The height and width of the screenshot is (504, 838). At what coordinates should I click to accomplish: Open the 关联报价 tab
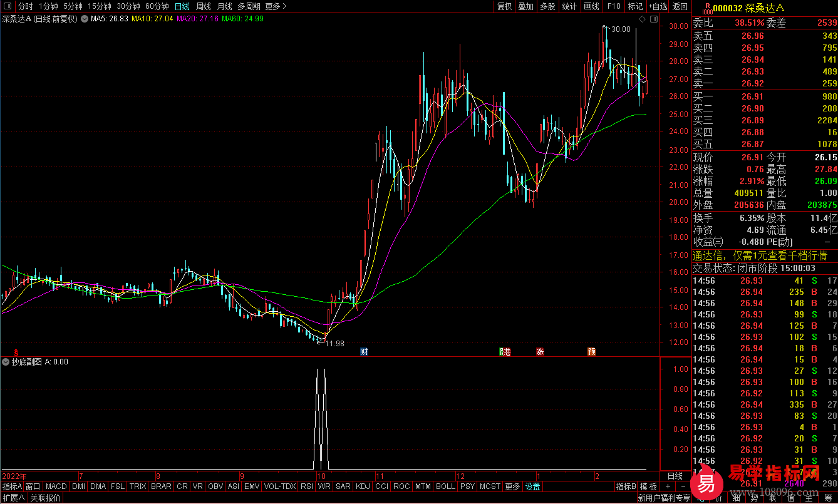46,498
